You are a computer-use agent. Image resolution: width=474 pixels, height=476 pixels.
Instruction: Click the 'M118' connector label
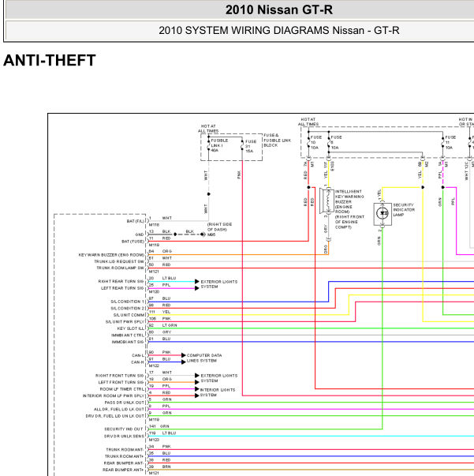[154, 225]
